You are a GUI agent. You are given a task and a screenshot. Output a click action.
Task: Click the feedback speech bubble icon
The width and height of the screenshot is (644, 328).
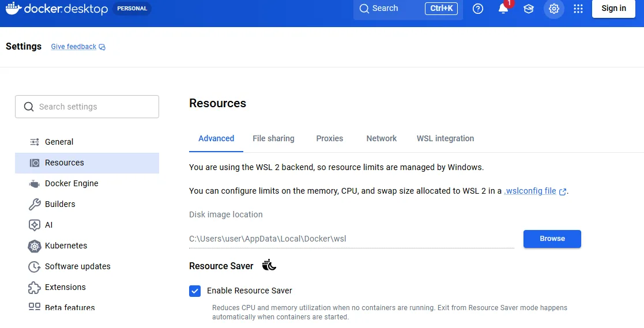(x=102, y=47)
